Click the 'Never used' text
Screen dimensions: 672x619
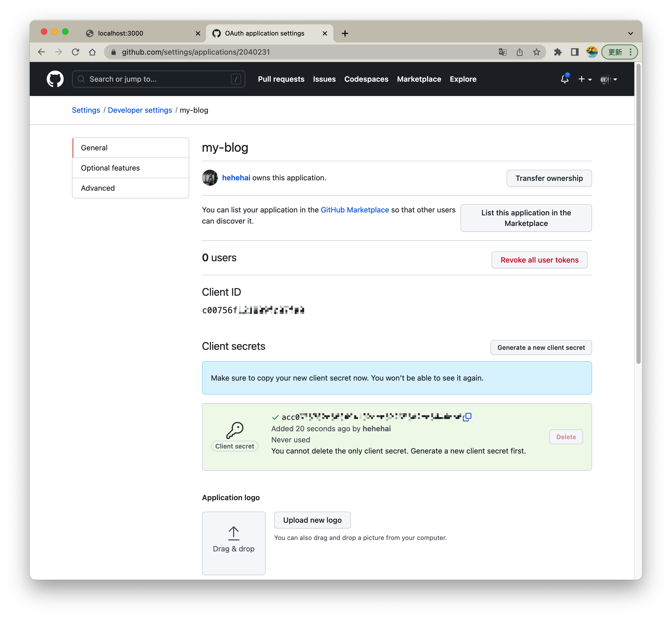coord(291,440)
